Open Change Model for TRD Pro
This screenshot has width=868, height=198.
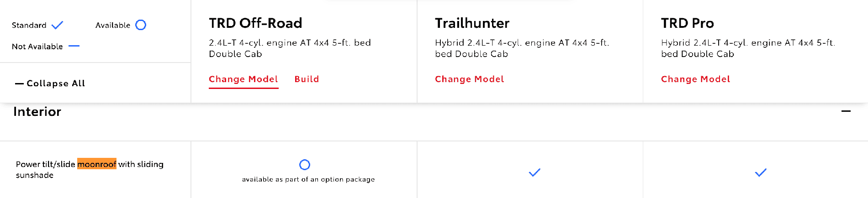[x=696, y=79]
